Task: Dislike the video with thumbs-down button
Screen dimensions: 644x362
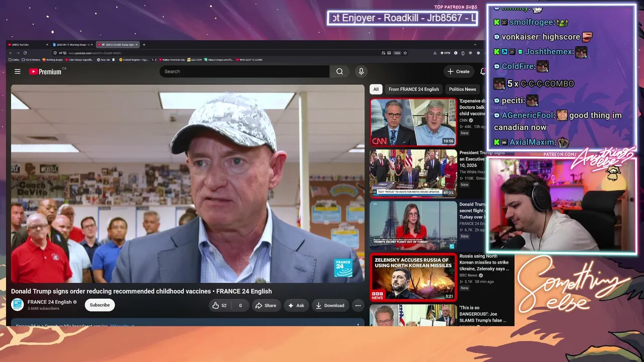Action: point(240,305)
